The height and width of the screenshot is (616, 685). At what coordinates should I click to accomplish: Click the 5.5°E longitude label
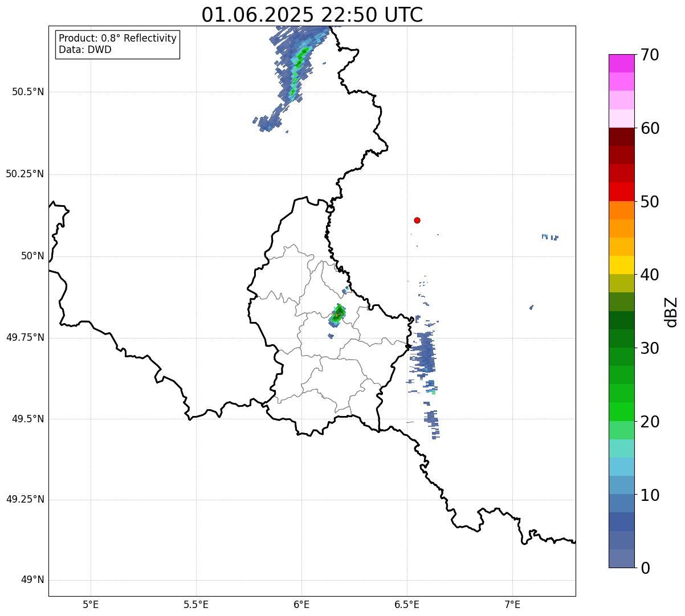pyautogui.click(x=196, y=605)
